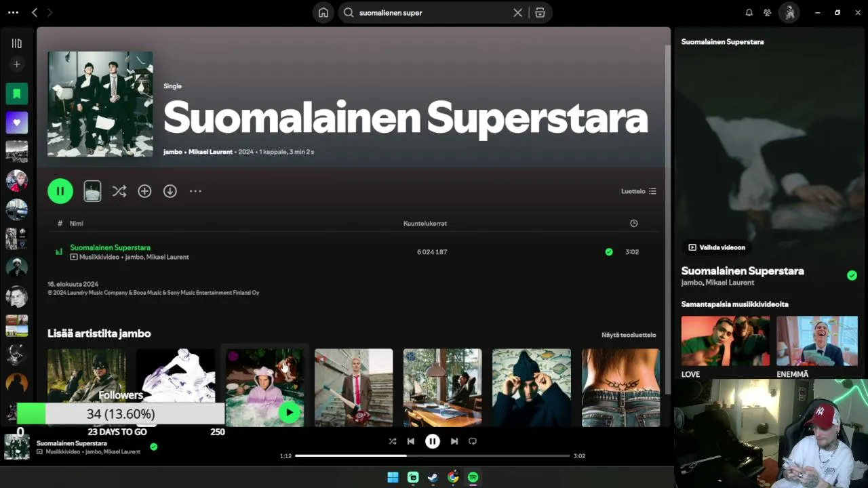Click the now-playing cover in the bottom bar
This screenshot has height=488, width=868.
(x=17, y=447)
